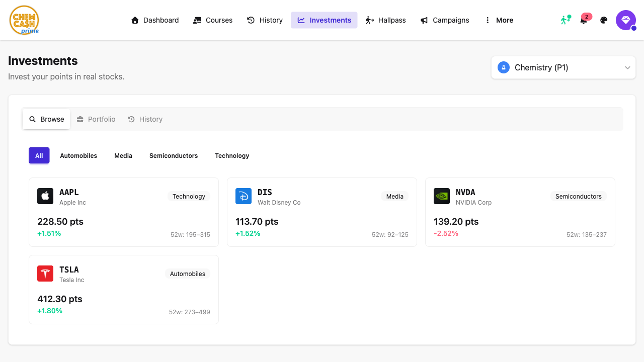Image resolution: width=644 pixels, height=362 pixels.
Task: Switch to the Browse tab
Action: pyautogui.click(x=46, y=119)
